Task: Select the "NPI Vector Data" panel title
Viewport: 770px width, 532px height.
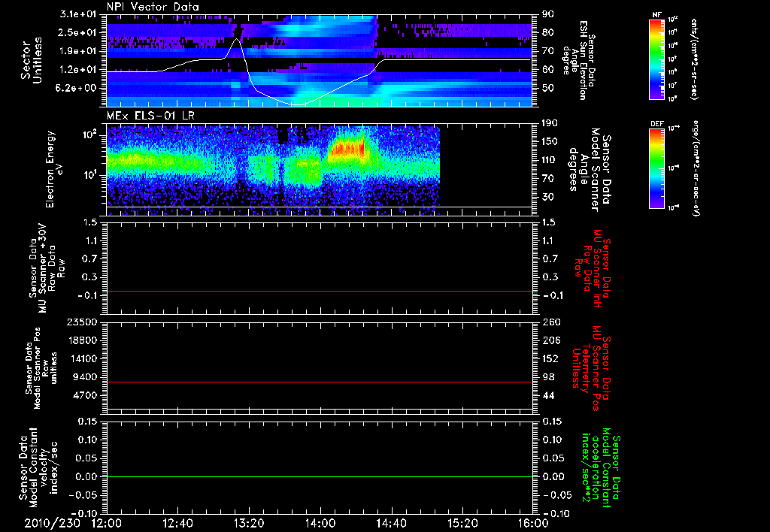Action: coord(153,7)
